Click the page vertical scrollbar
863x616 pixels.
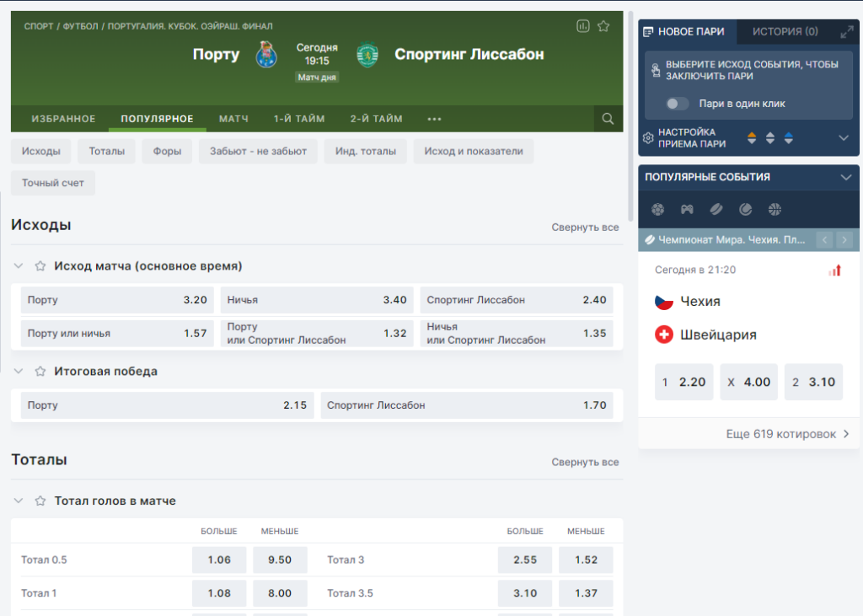[630, 115]
